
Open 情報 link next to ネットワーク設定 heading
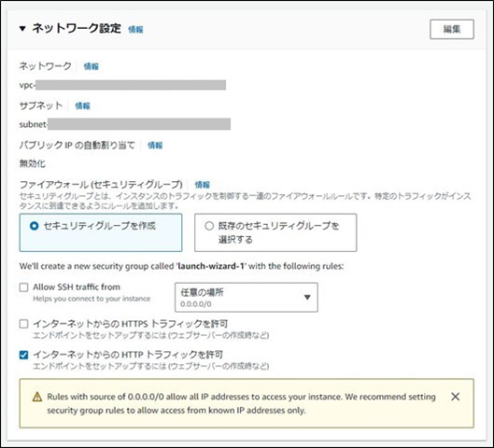coord(135,30)
